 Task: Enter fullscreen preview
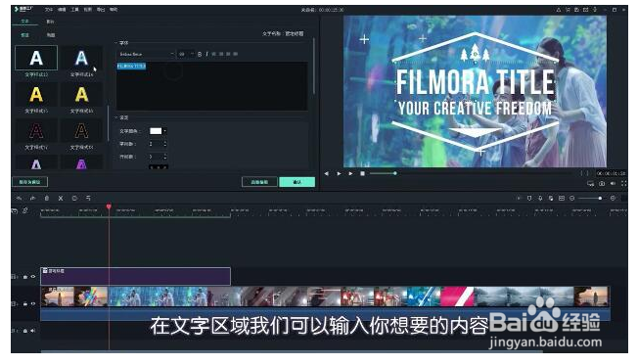[x=624, y=184]
